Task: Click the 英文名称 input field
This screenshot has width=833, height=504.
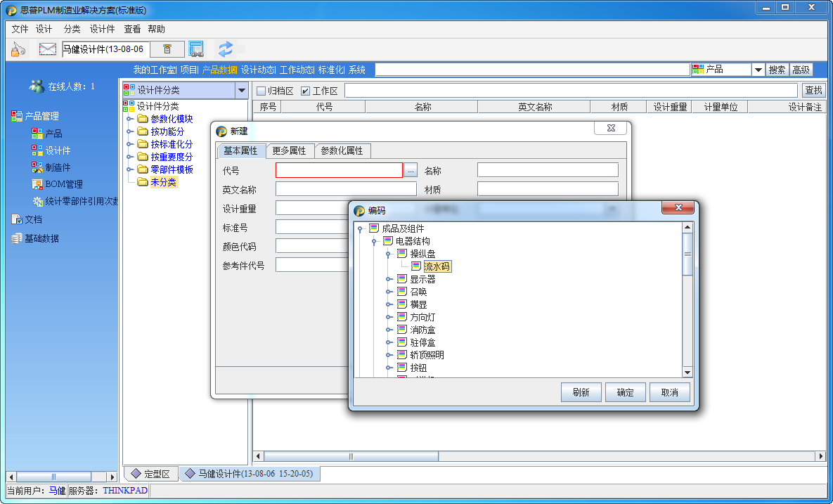Action: [x=346, y=189]
